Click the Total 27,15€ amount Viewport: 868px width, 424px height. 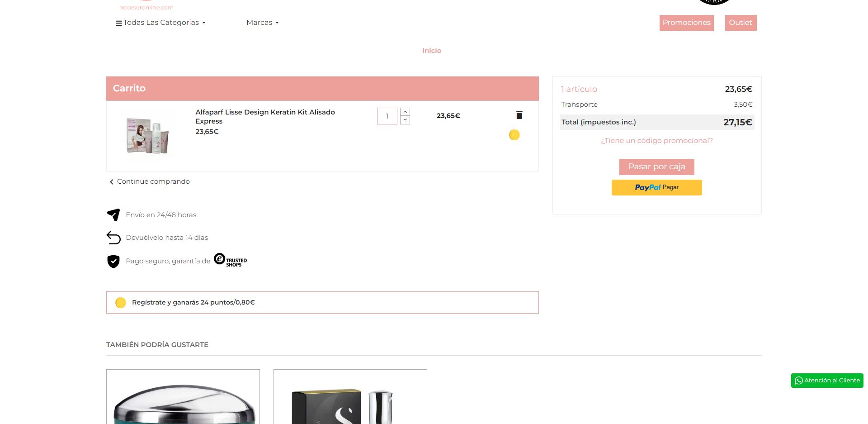[x=737, y=122]
